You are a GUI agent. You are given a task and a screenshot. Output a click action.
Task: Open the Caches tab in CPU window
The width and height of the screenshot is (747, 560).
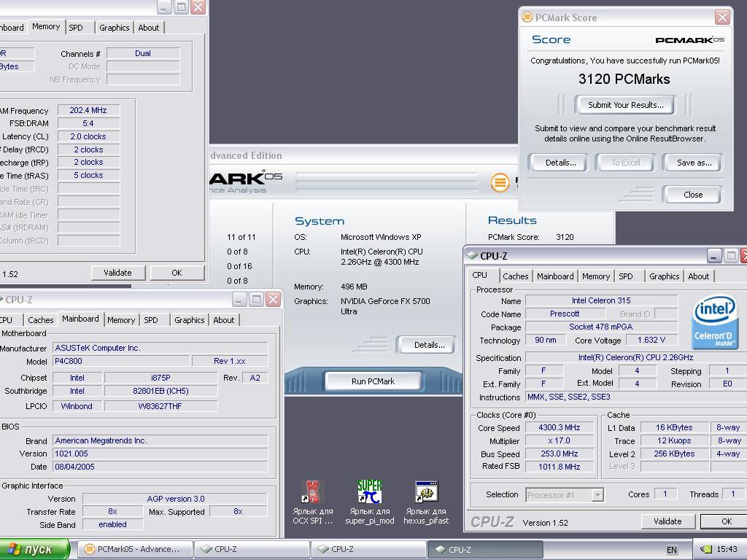pyautogui.click(x=516, y=276)
